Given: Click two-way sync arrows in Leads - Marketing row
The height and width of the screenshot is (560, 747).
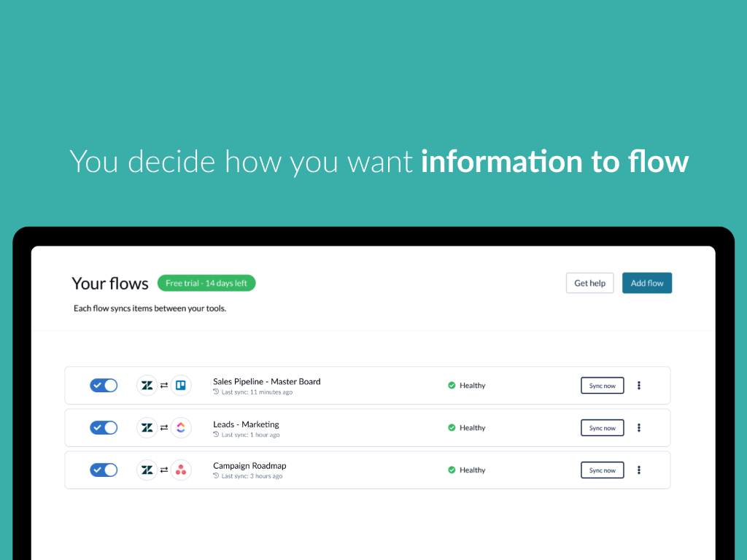Looking at the screenshot, I should click(164, 428).
